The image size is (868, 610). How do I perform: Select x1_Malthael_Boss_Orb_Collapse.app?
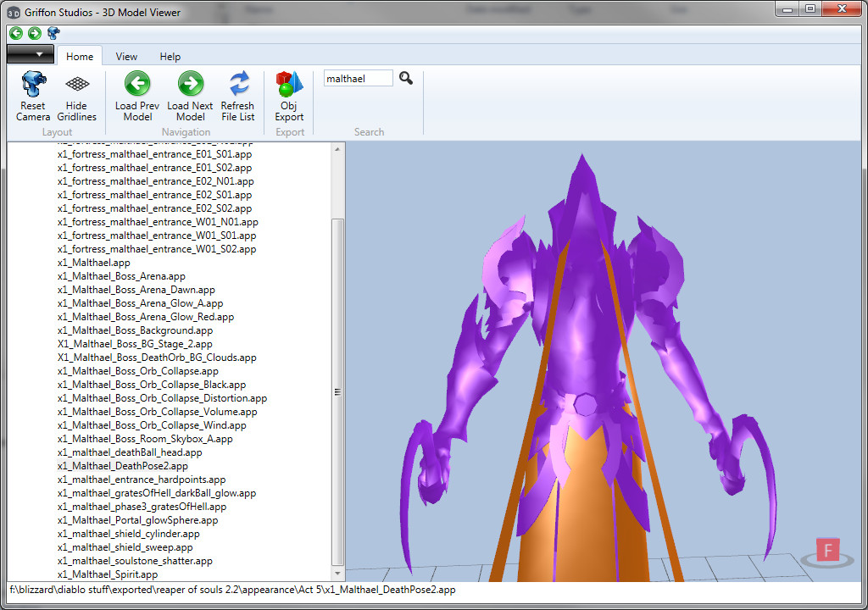[x=138, y=371]
